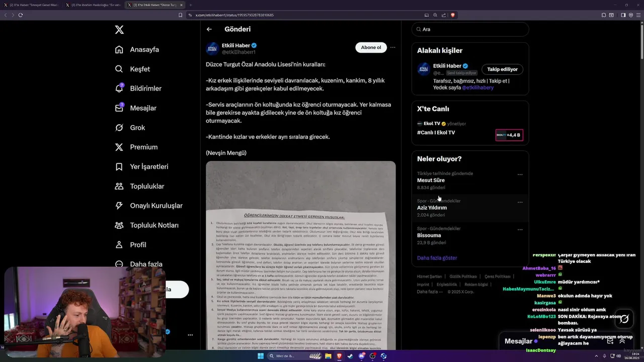Image resolution: width=644 pixels, height=362 pixels.
Task: Open post options three-dot menu
Action: pos(393,47)
